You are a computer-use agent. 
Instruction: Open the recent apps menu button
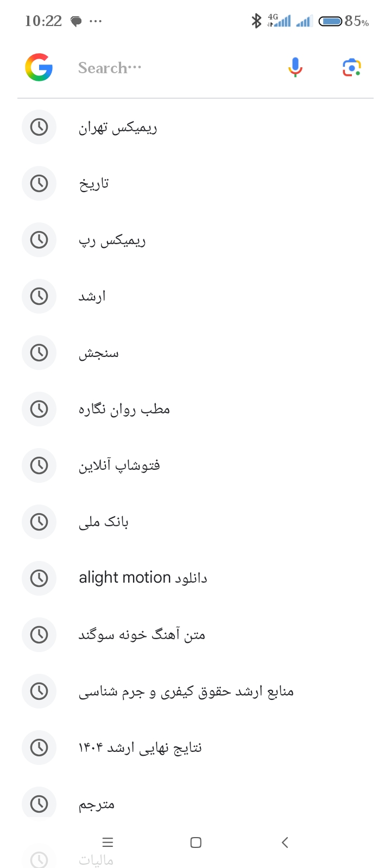tap(108, 843)
